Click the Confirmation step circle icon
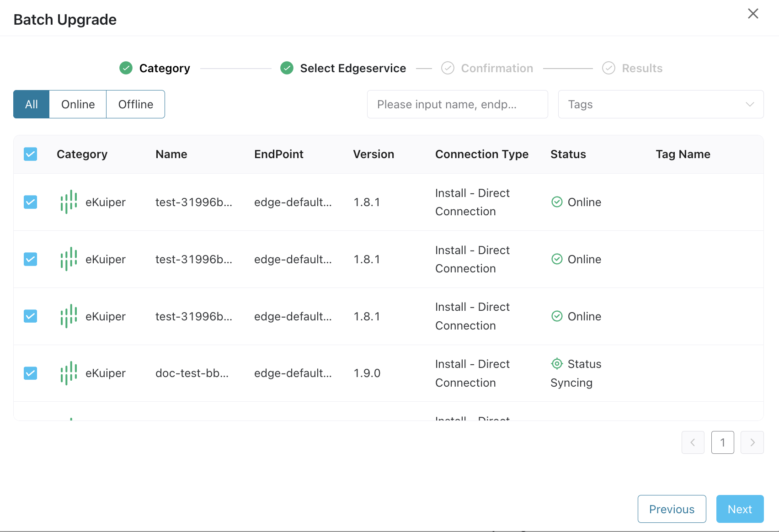Image resolution: width=779 pixels, height=532 pixels. [448, 68]
